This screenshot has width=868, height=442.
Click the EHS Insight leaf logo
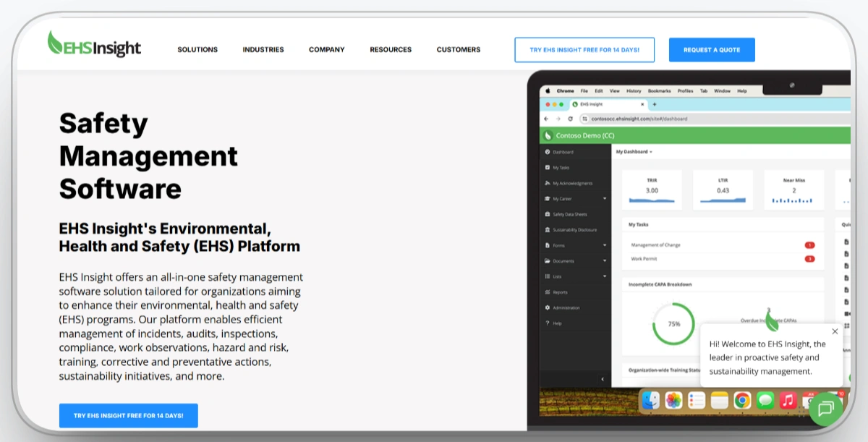94,45
